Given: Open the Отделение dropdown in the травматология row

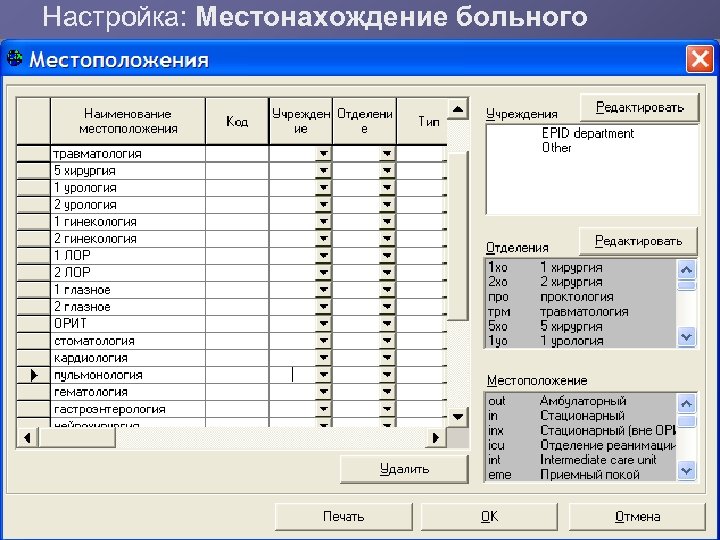Looking at the screenshot, I should (387, 153).
